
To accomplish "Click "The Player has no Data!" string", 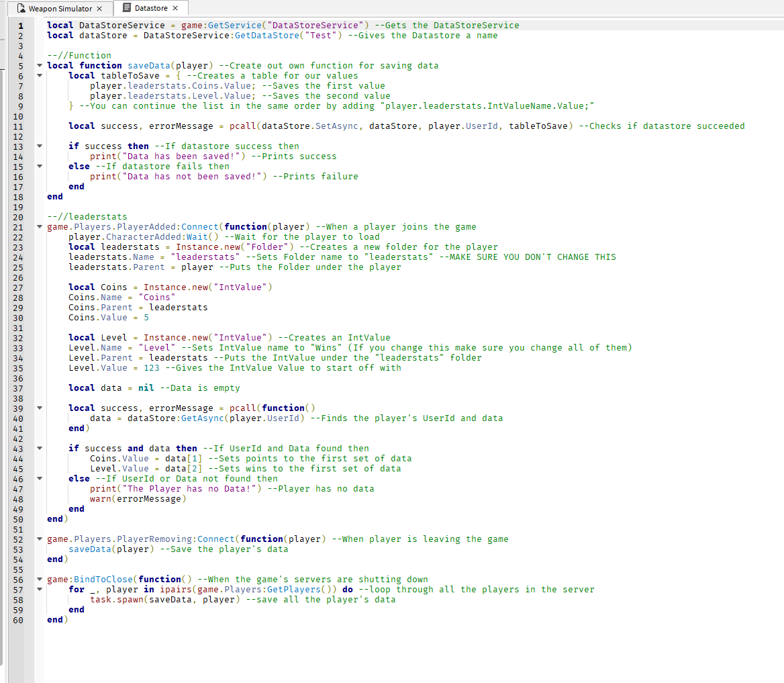I will (x=189, y=488).
